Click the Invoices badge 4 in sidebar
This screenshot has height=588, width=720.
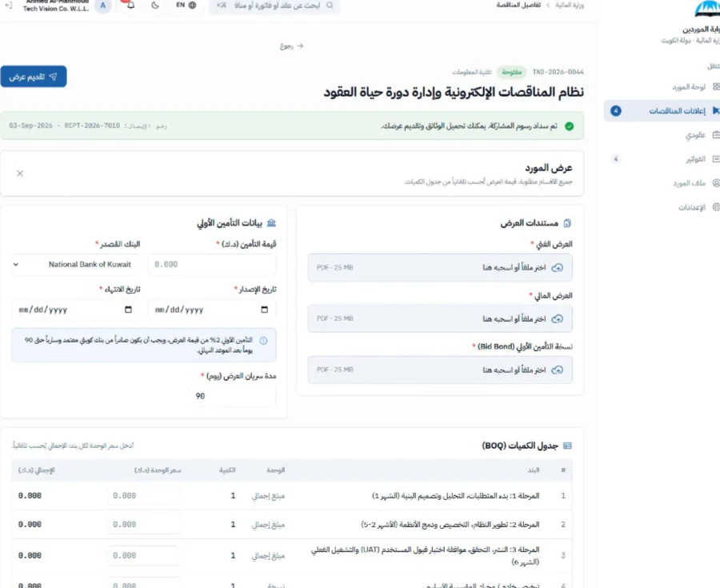[x=616, y=159]
